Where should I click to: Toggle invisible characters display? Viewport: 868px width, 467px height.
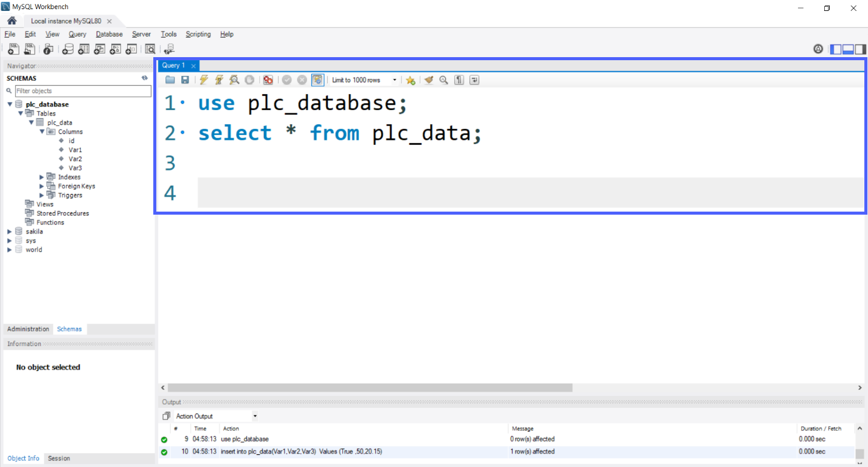pyautogui.click(x=459, y=80)
